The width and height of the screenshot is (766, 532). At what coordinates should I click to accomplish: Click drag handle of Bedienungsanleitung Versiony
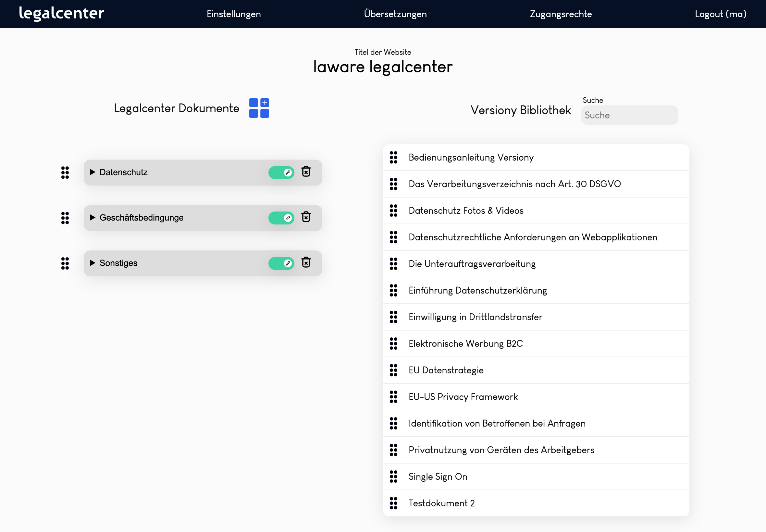point(393,157)
